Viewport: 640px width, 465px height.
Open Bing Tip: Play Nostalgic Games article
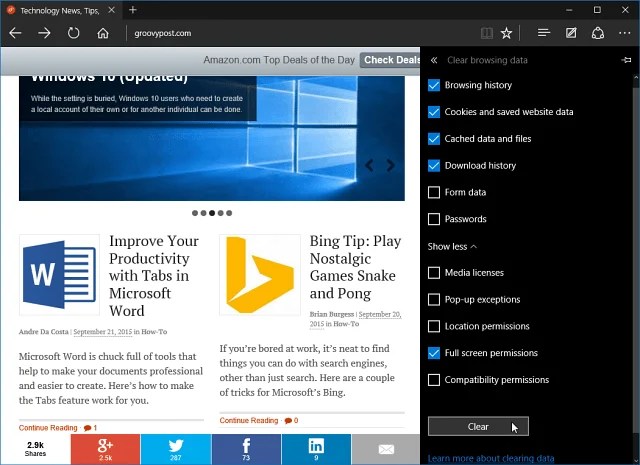coord(355,267)
